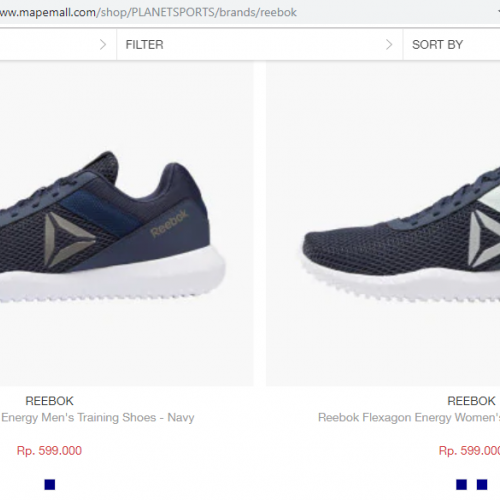Click the REEBOK brand label under women's shoe
Screen dimensions: 500x500
(x=471, y=401)
